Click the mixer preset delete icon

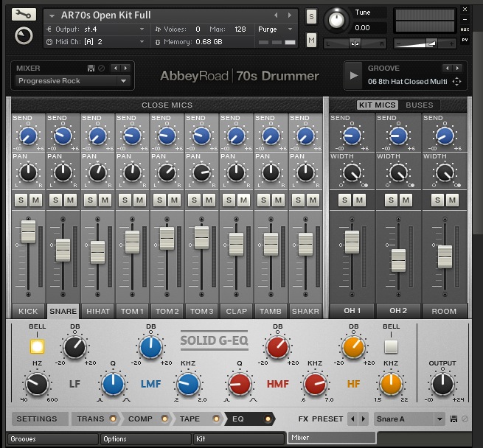coord(101,68)
